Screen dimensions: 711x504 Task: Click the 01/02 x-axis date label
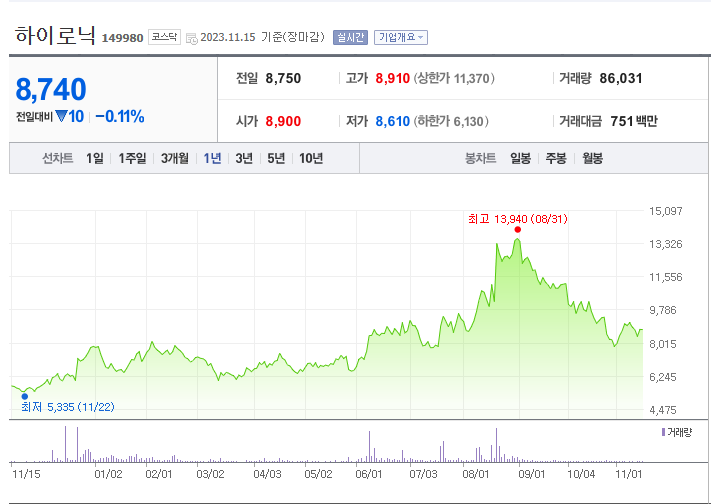click(x=108, y=475)
